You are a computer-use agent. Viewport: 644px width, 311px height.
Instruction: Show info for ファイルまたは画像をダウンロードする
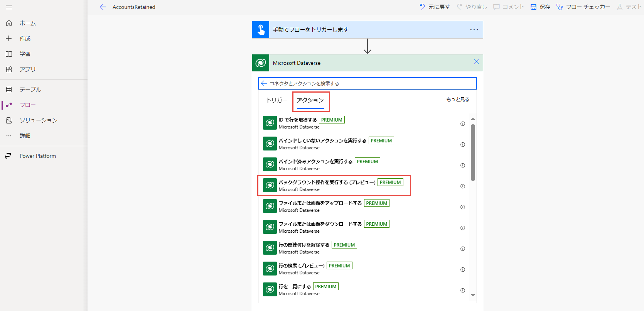[463, 228]
